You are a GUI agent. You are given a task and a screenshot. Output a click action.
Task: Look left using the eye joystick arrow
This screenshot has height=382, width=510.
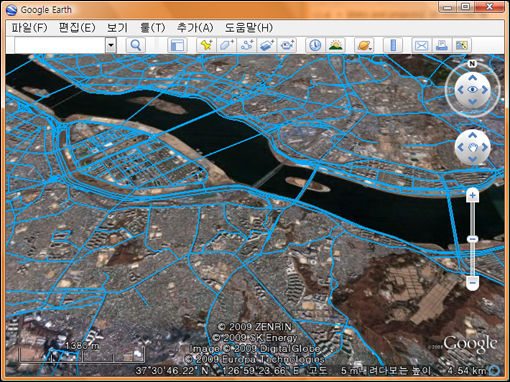460,90
